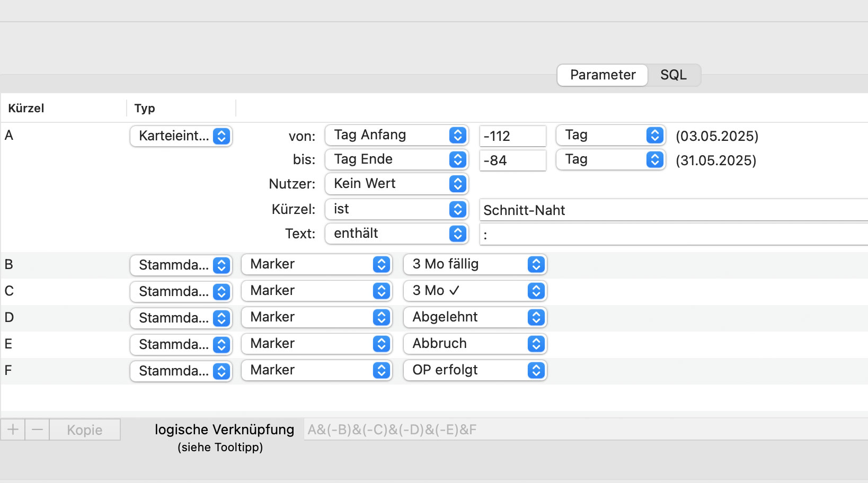Click the minus icon to remove a row
Screen dimensions: 868x483
(x=37, y=430)
